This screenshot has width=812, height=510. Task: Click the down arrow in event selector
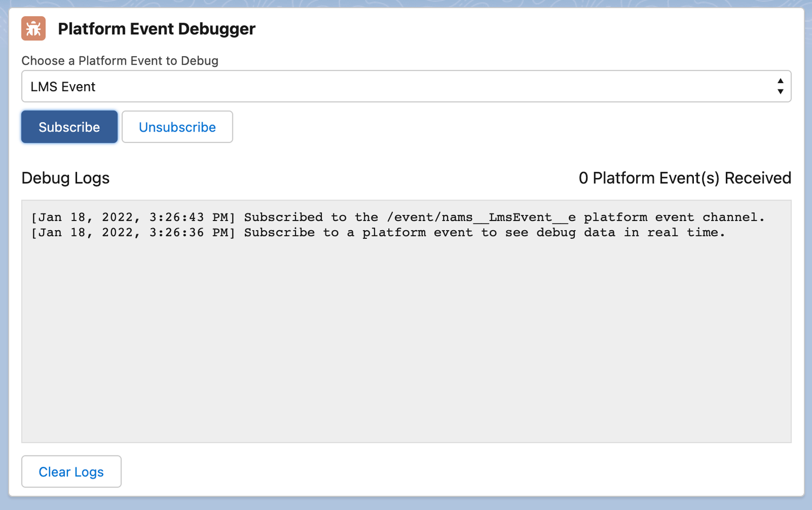point(780,92)
